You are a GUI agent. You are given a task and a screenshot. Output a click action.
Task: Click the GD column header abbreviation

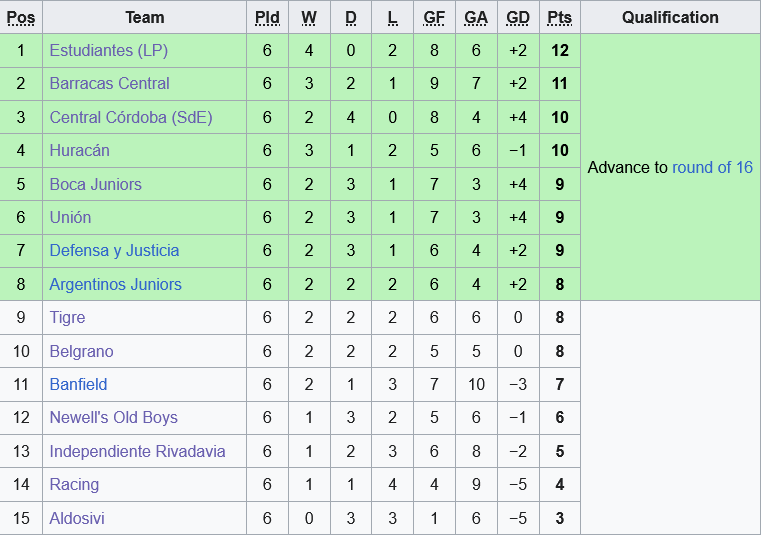pos(518,17)
